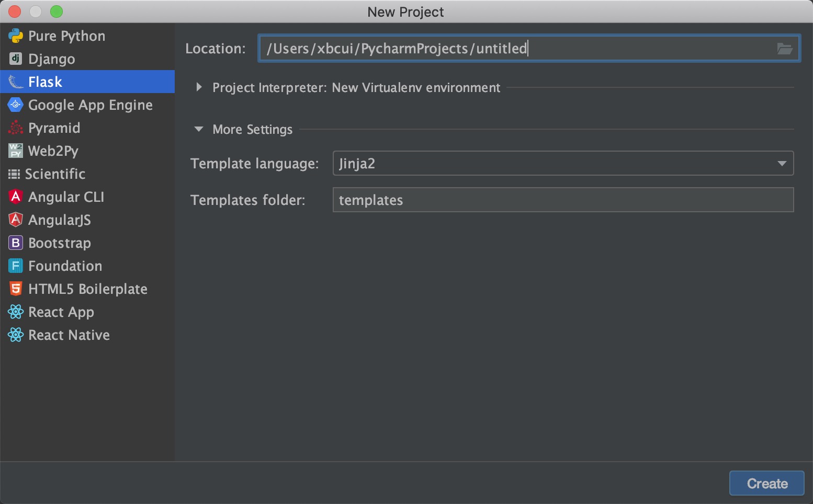Choose Foundation project type
The image size is (813, 504).
click(x=87, y=266)
